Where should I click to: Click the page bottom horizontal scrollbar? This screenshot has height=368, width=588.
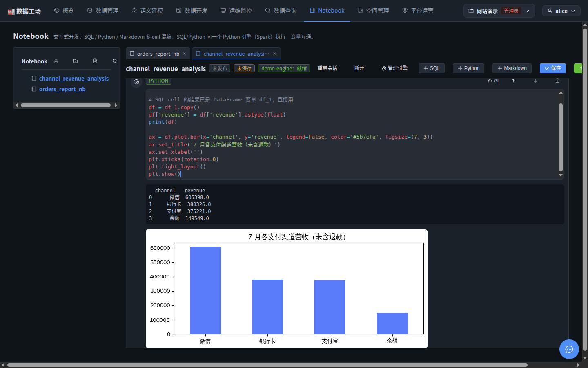267,365
